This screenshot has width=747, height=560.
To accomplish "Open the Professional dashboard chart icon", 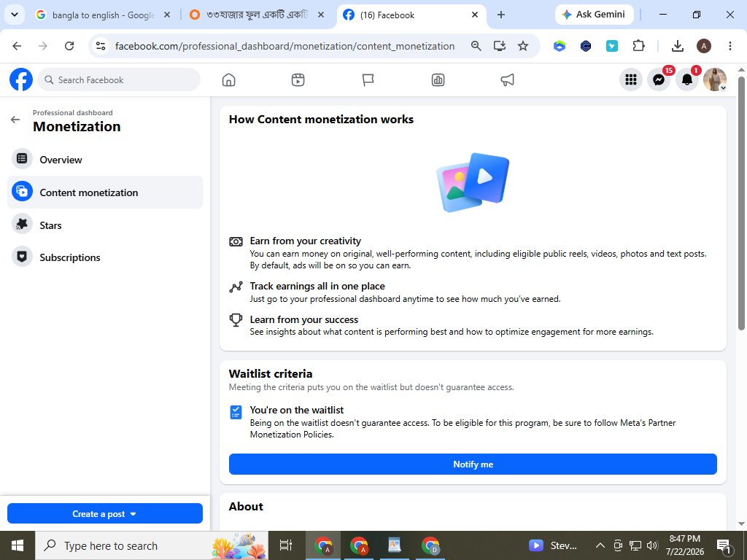I will 438,80.
